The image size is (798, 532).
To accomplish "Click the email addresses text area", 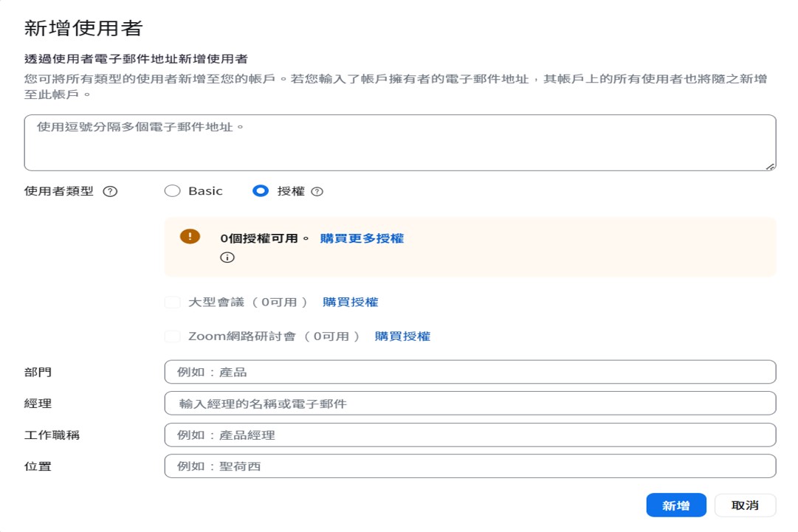I will pyautogui.click(x=399, y=142).
